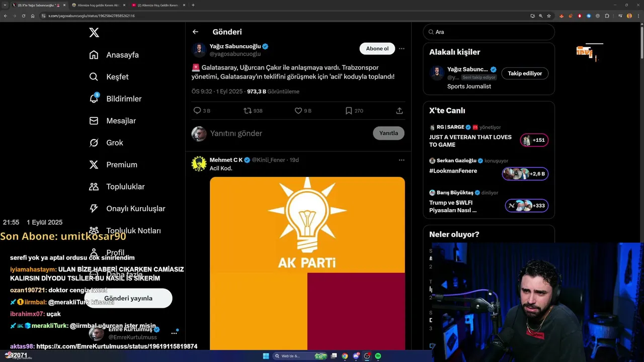644x362 pixels.
Task: Open Premium in sidebar
Action: pos(113,164)
